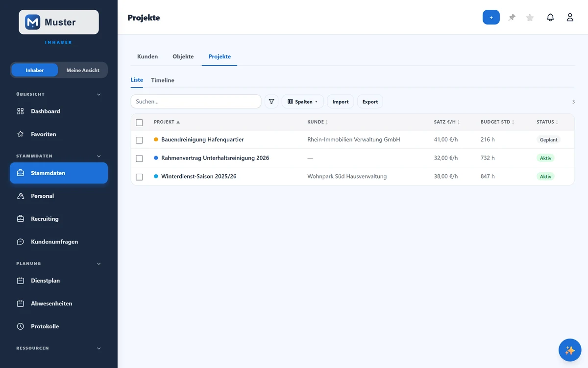Select the Liste view tab

[x=137, y=80]
